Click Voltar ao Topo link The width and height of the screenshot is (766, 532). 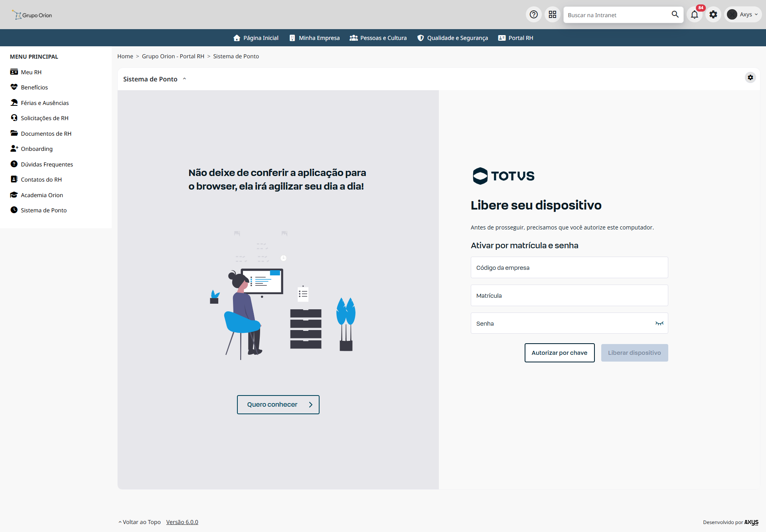point(140,522)
